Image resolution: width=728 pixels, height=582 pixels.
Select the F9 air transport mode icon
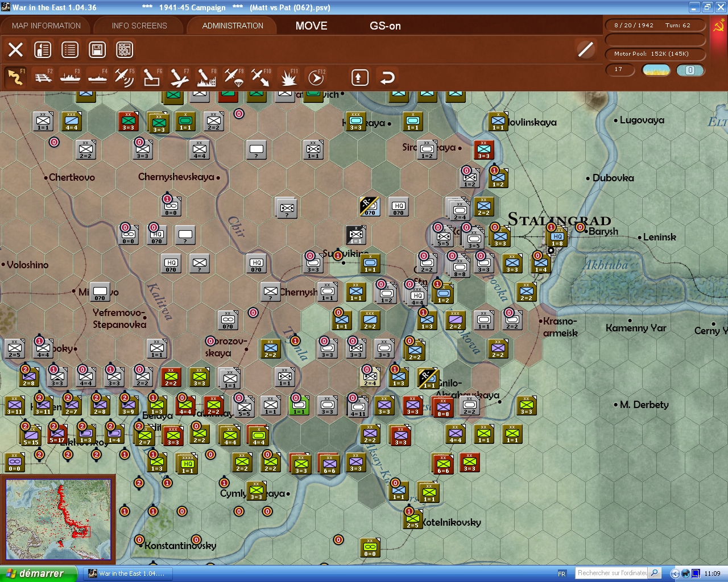tap(234, 77)
